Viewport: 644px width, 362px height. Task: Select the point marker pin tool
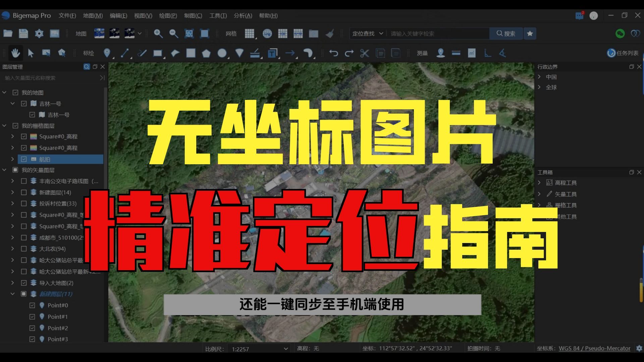point(107,53)
